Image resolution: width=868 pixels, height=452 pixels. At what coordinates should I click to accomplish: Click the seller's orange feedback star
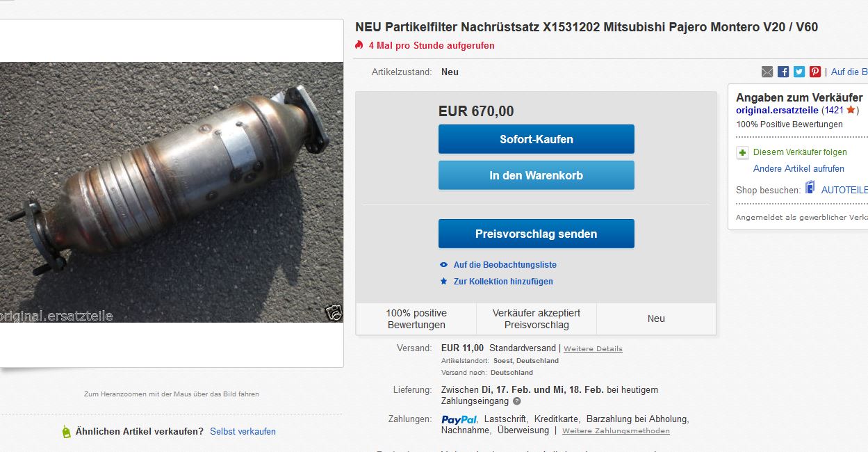tap(851, 110)
